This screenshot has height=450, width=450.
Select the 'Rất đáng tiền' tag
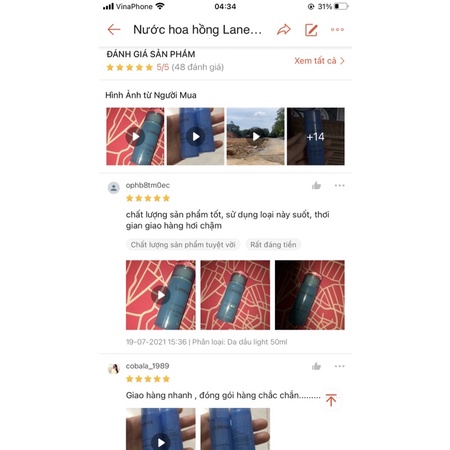[x=273, y=245]
